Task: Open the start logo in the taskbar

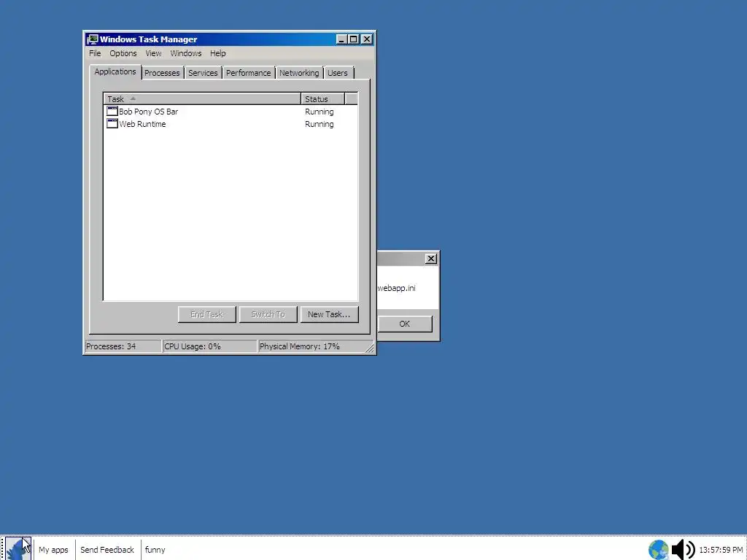Action: click(18, 549)
